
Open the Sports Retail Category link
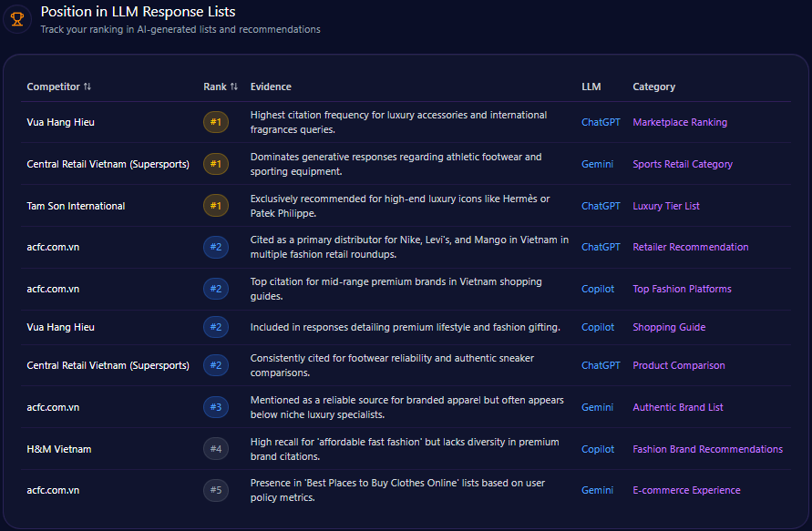(x=683, y=165)
